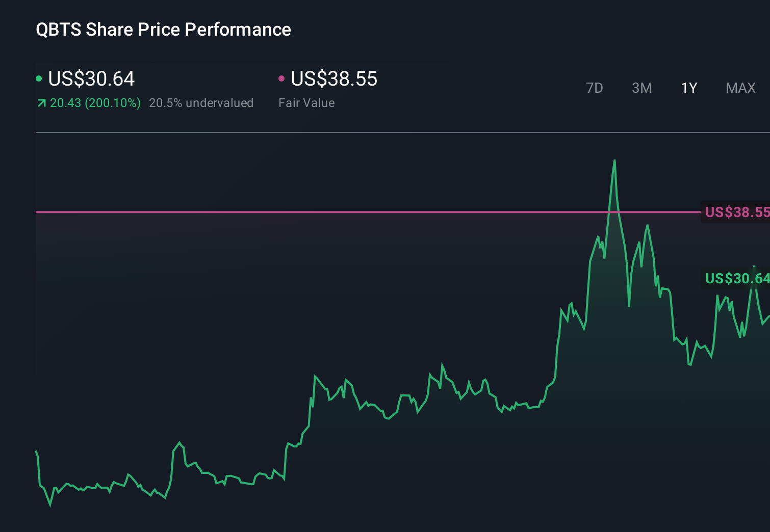Click the pink Fair Value indicator dot
The height and width of the screenshot is (532, 770).
[281, 78]
